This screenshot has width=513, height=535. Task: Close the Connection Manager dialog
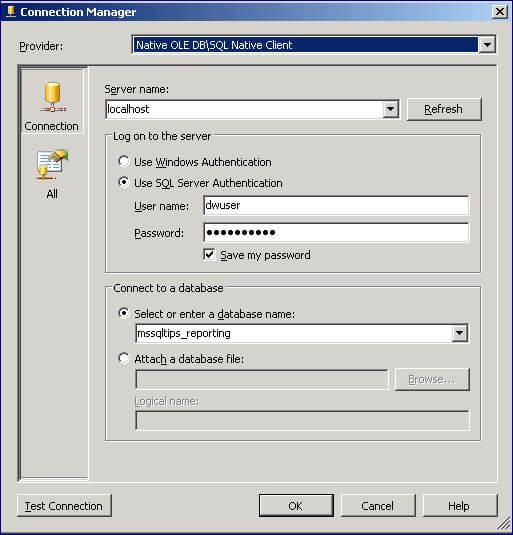pyautogui.click(x=500, y=12)
